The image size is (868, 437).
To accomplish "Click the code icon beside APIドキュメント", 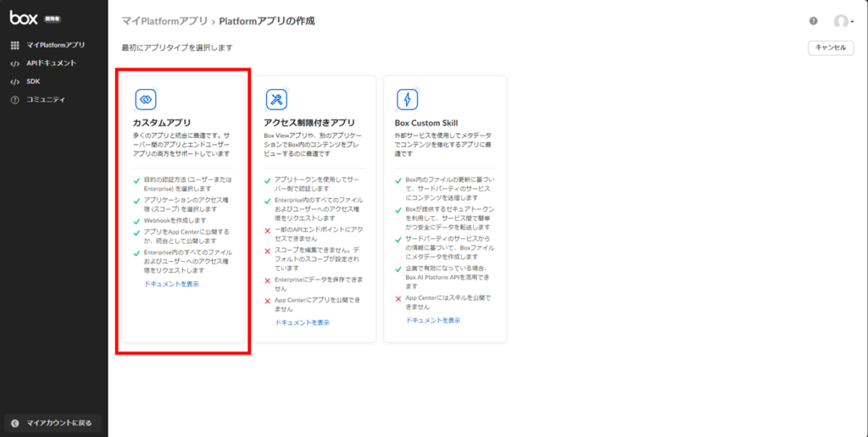I will point(15,64).
